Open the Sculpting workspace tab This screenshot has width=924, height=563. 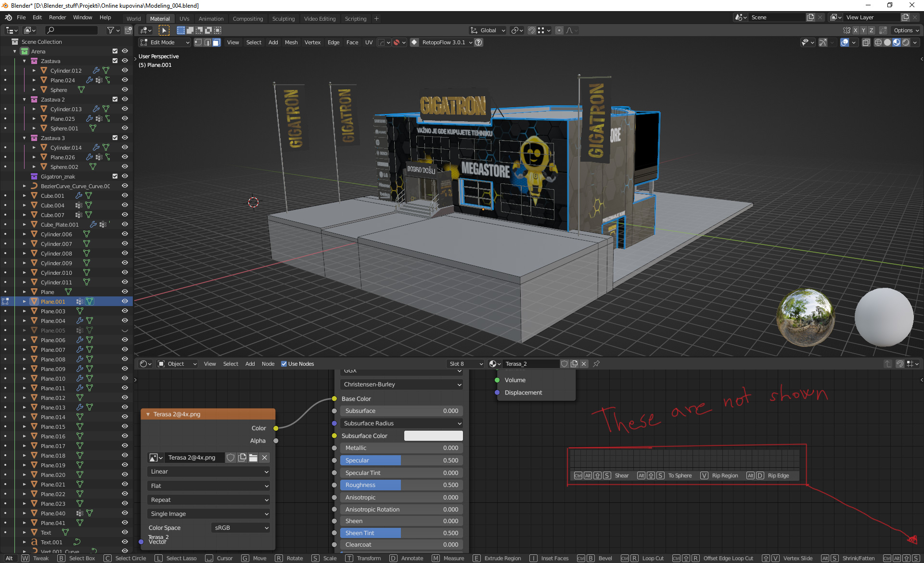coord(283,19)
